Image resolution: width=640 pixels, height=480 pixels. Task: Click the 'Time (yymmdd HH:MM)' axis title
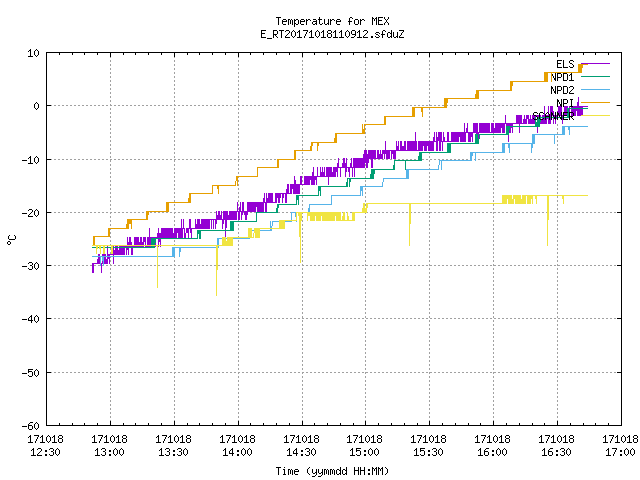332,471
